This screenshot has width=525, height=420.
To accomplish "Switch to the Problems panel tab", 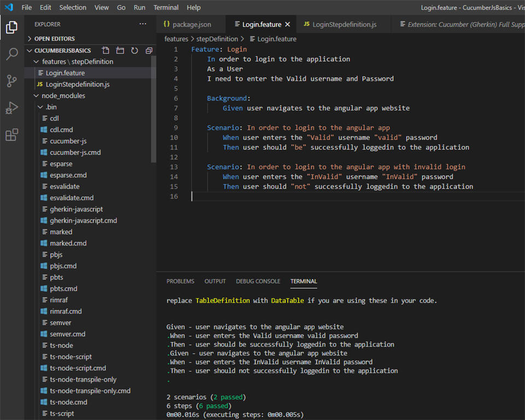I will pos(180,281).
